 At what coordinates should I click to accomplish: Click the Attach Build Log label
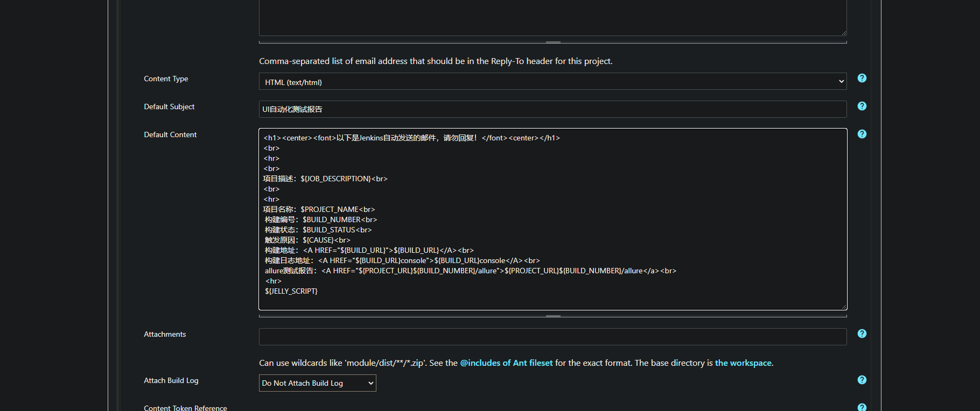[171, 380]
